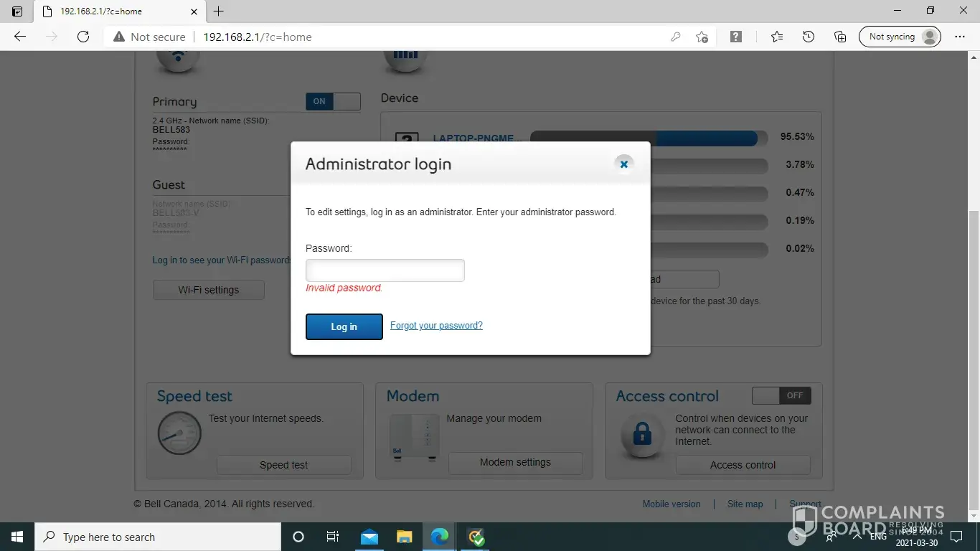Open saved passwords key icon in address bar

coord(675,37)
